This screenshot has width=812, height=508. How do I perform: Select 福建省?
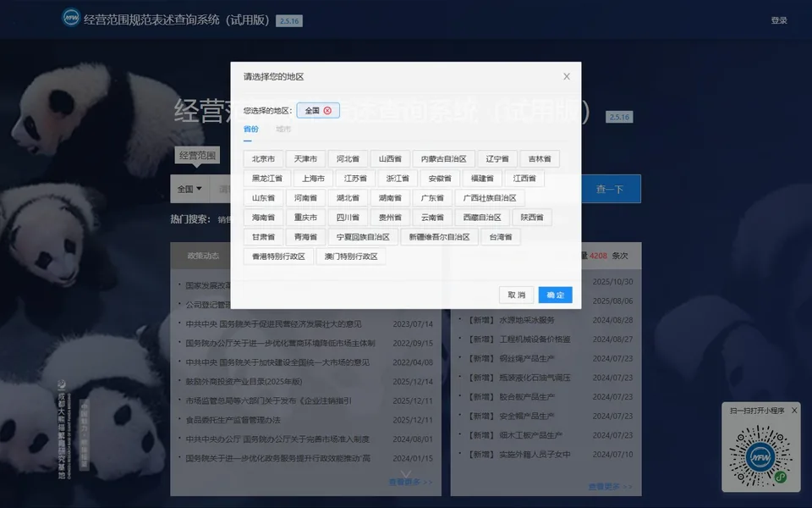(x=482, y=179)
